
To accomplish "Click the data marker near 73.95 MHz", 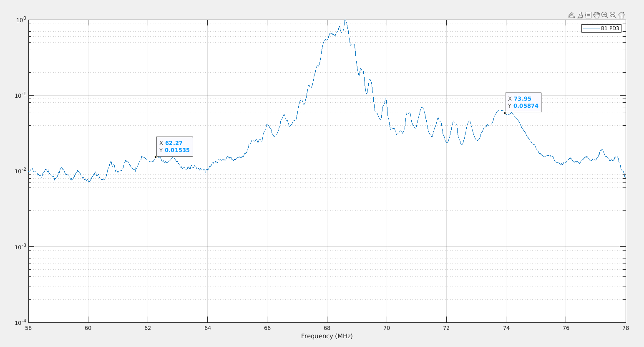I will 505,113.
